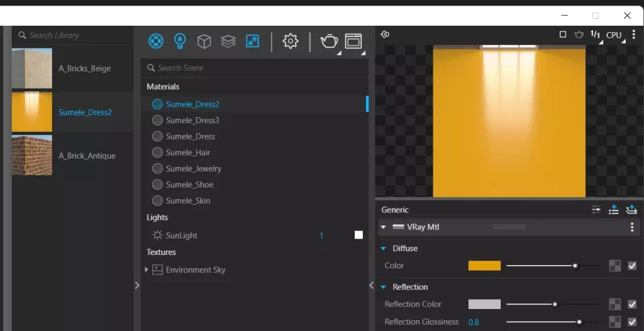
Task: Open the 1/1 preview quality selector
Action: pos(596,35)
